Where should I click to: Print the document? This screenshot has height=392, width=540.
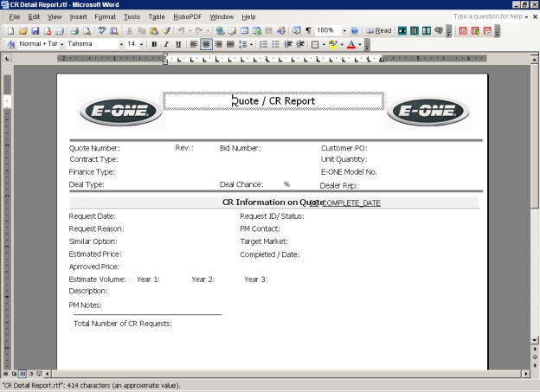point(74,30)
